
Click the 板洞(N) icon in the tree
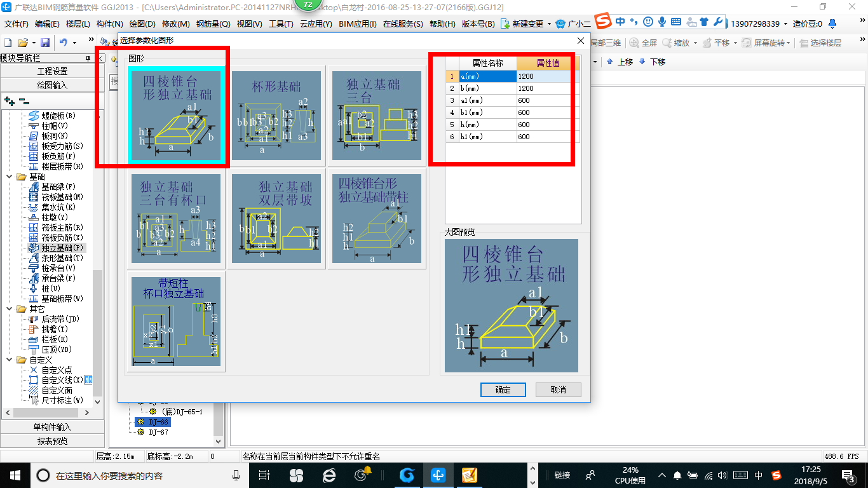click(x=34, y=136)
